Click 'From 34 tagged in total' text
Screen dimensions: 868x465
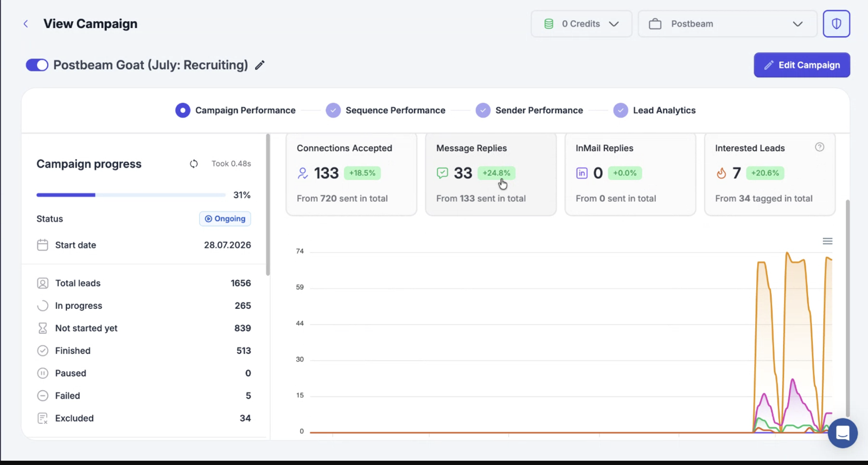point(764,198)
